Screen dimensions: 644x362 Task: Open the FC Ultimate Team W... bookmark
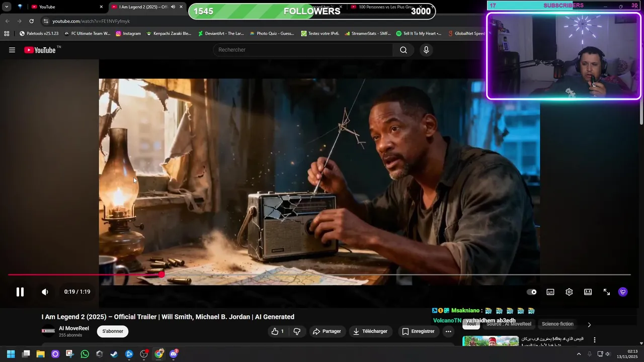pos(87,34)
